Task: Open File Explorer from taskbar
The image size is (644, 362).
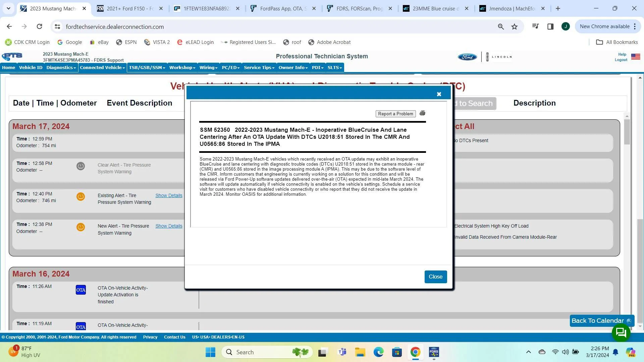Action: click(360, 352)
